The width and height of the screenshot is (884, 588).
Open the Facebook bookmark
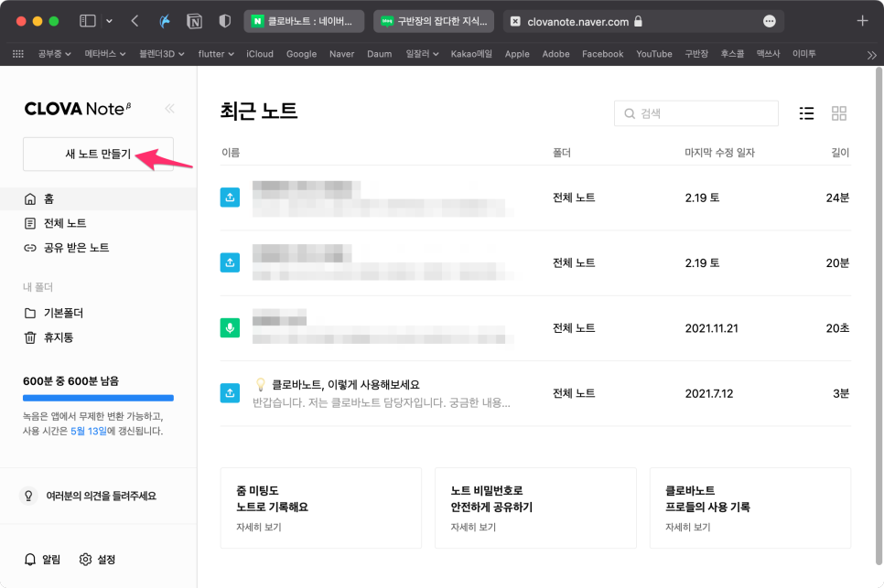point(603,54)
